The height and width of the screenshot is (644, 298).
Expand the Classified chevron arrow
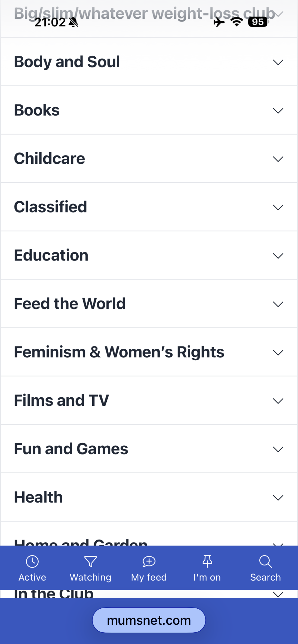point(278,207)
